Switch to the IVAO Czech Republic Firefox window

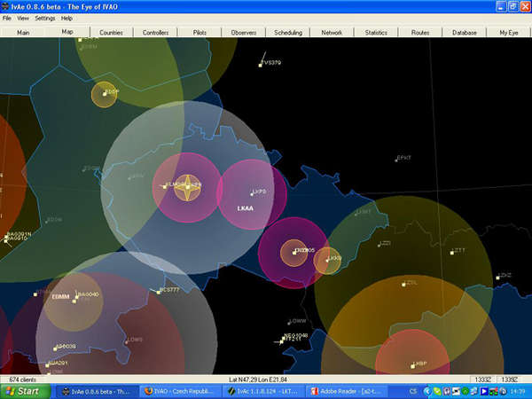(181, 392)
